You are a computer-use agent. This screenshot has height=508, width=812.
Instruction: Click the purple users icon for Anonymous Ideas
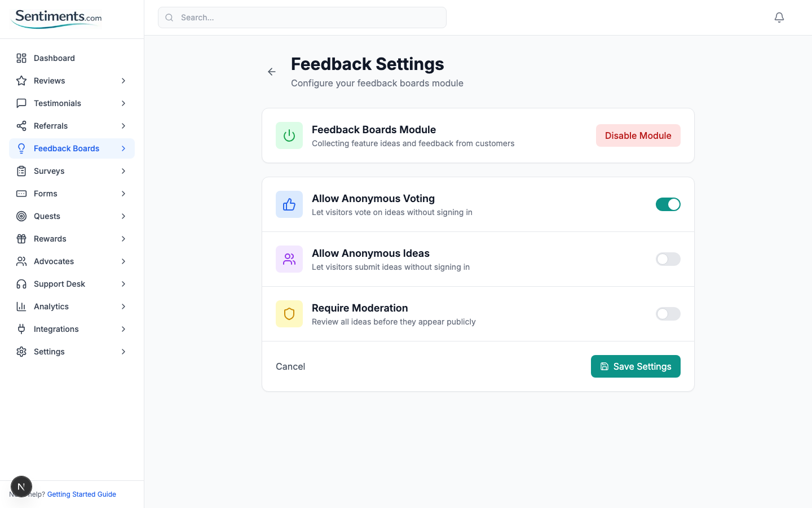pos(289,259)
